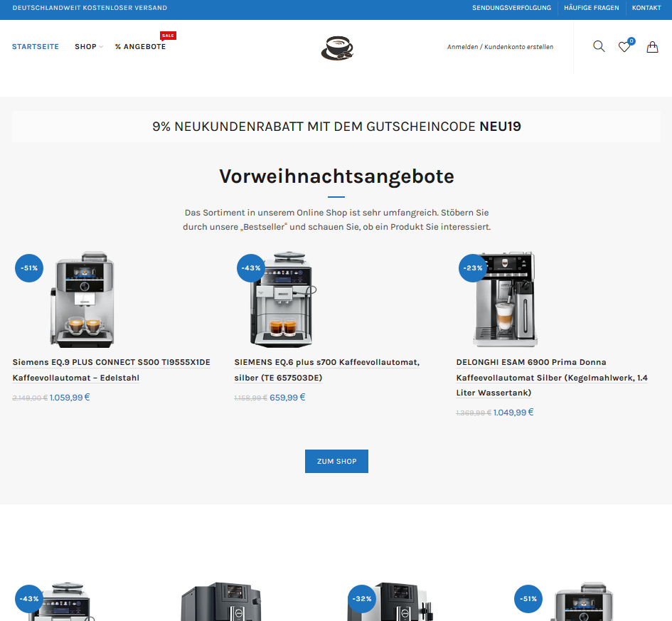Open the DeLonghi Prima Donna product image
672x621 pixels.
click(505, 299)
